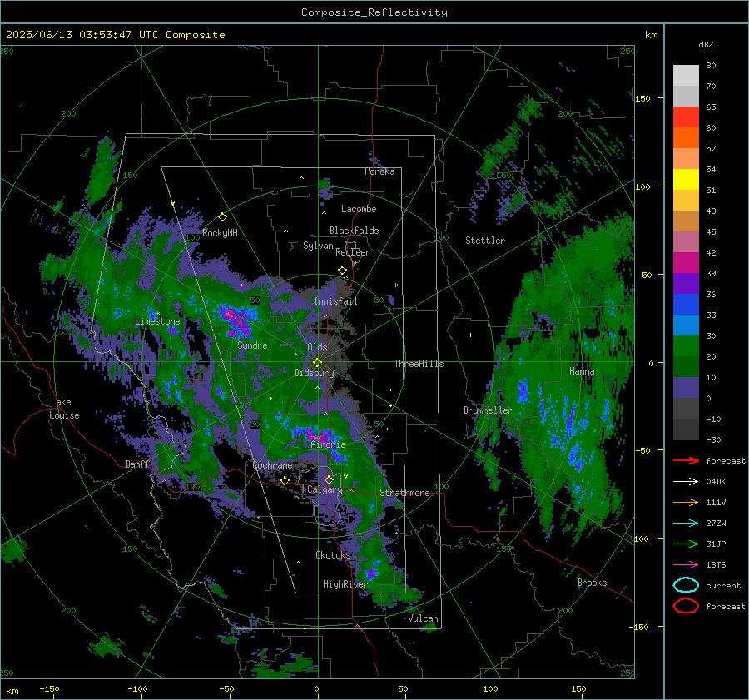Click the Lake Louise label

(x=64, y=409)
